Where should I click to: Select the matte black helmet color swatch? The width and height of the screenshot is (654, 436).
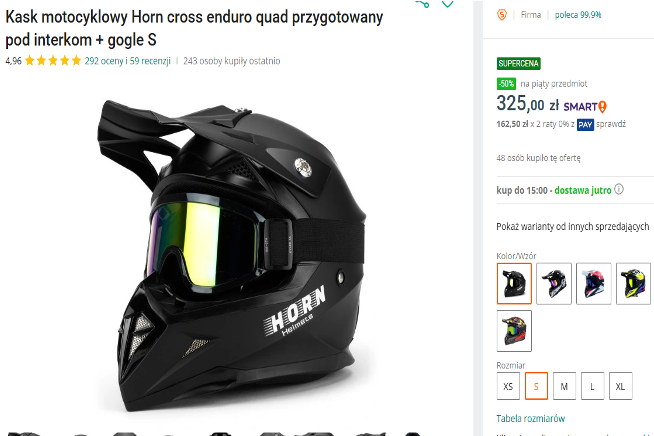point(514,284)
